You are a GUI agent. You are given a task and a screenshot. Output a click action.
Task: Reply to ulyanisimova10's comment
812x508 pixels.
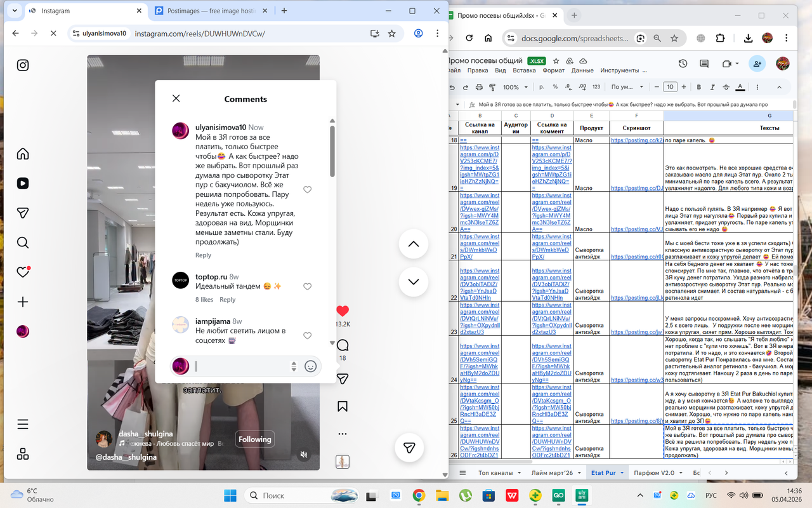pos(203,255)
